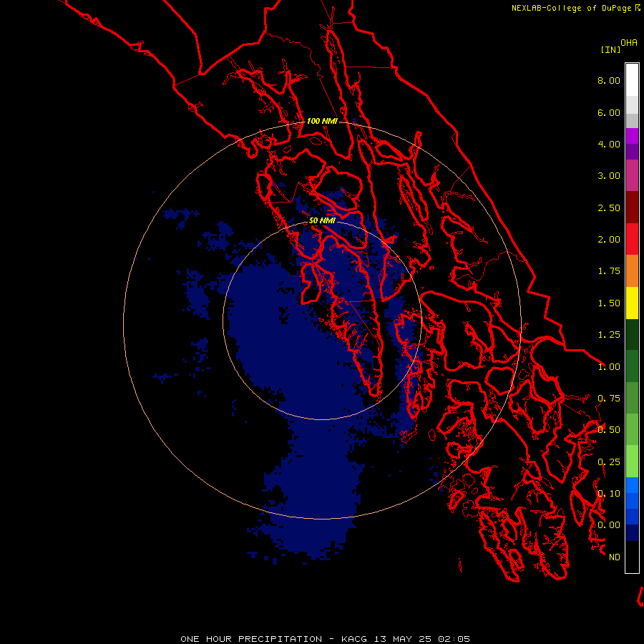The height and width of the screenshot is (644, 644).
Task: Select the white swatch beside 8.00
Action: coord(632,80)
